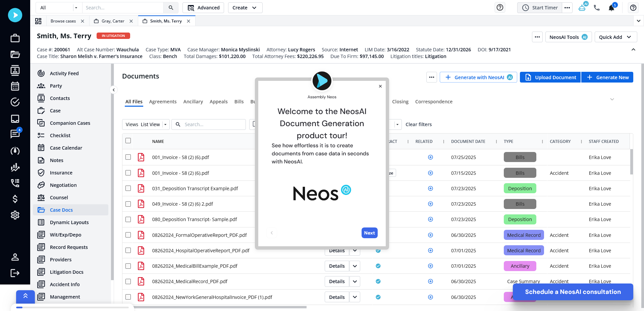Select the dollar sign billing icon in the sidebar
Screen dimensions: 644x311
coord(15,199)
